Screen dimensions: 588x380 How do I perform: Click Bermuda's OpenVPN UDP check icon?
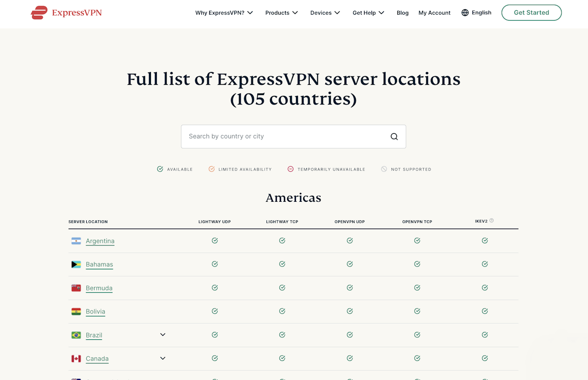[350, 287]
